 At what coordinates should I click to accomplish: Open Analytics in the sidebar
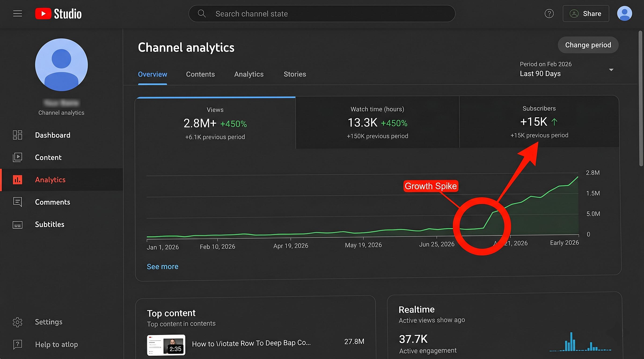click(61, 180)
